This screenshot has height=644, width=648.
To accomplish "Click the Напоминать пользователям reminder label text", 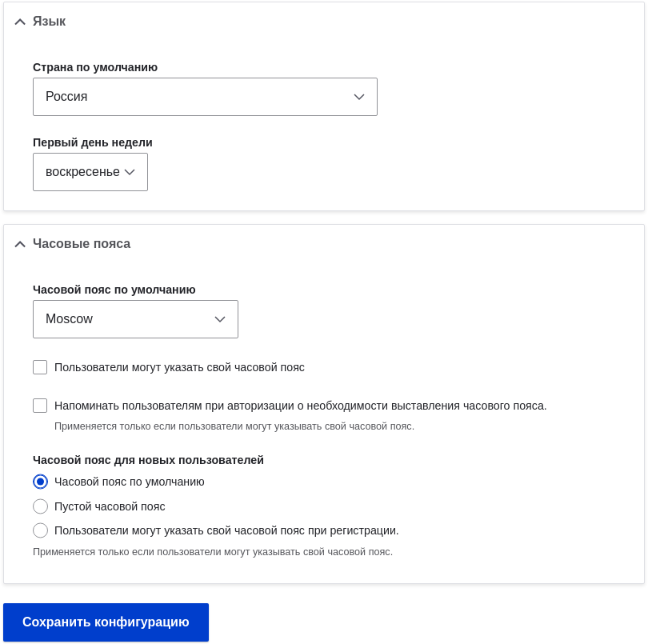I will coord(300,406).
